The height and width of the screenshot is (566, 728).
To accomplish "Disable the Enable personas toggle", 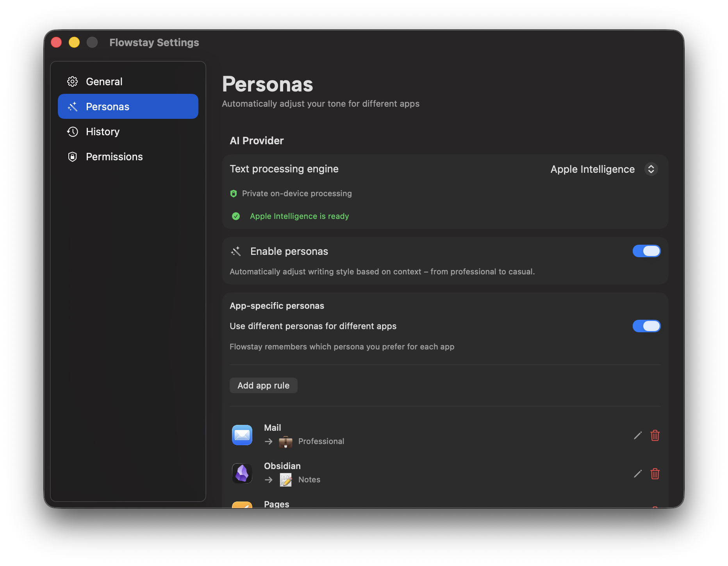I will click(x=646, y=251).
